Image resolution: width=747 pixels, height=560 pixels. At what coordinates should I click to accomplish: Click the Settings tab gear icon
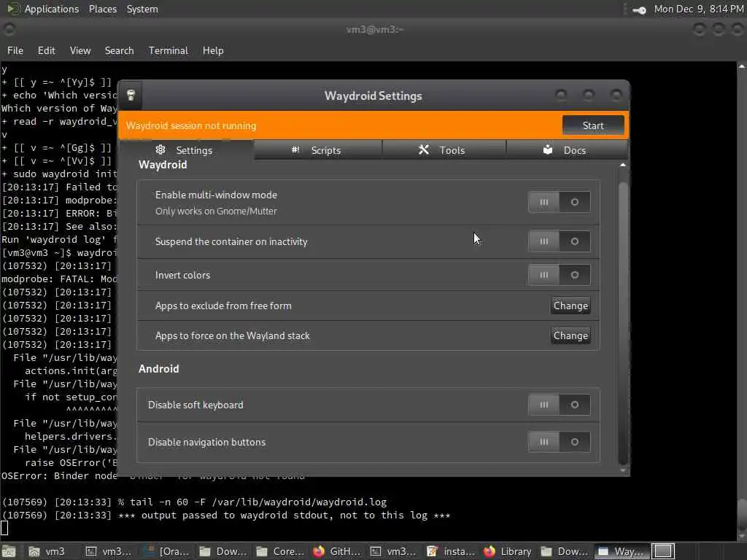[160, 149]
